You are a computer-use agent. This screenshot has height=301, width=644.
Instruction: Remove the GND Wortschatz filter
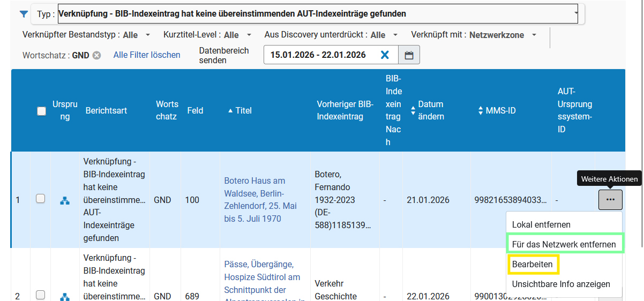pos(96,55)
